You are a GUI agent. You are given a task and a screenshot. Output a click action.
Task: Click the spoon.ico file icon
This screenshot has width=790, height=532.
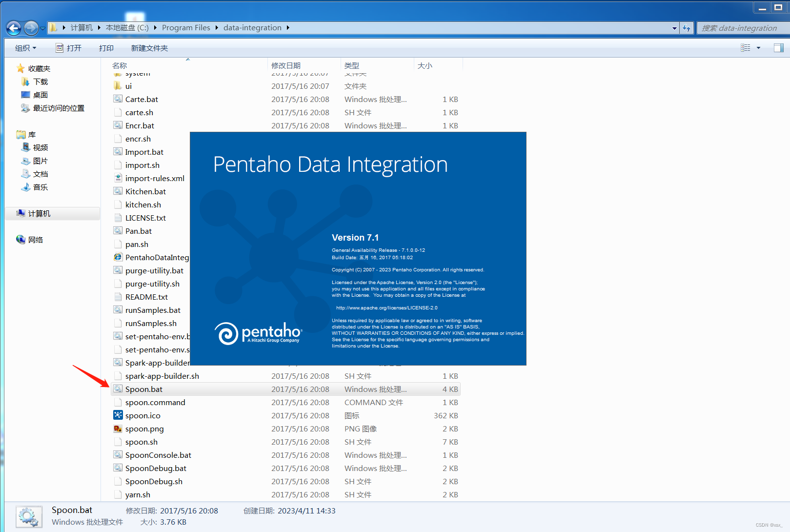pos(118,415)
